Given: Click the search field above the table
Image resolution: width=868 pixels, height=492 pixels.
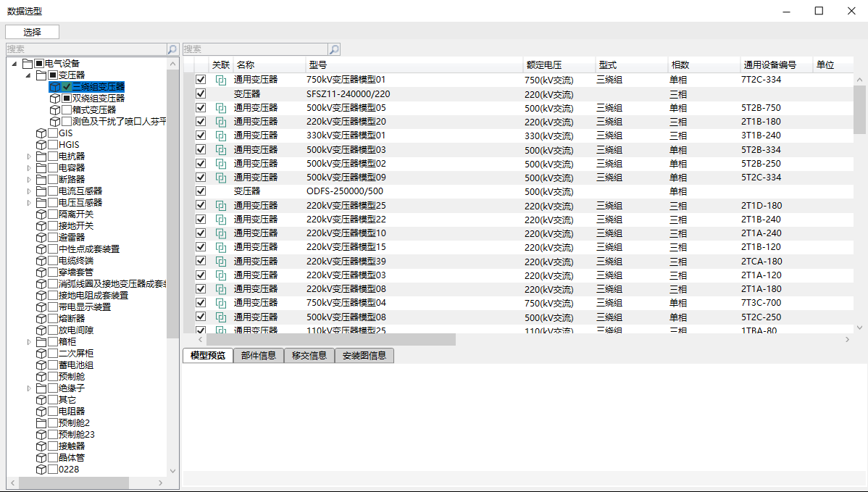Looking at the screenshot, I should (254, 49).
